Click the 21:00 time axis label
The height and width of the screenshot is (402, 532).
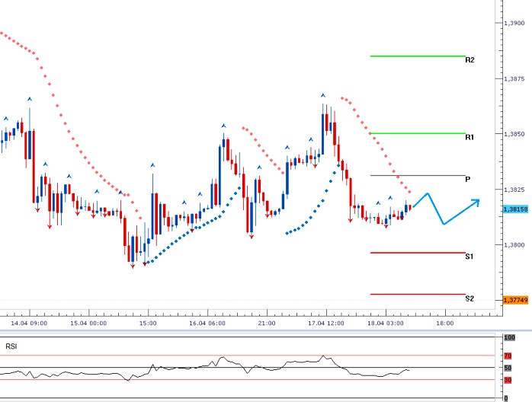(x=267, y=323)
